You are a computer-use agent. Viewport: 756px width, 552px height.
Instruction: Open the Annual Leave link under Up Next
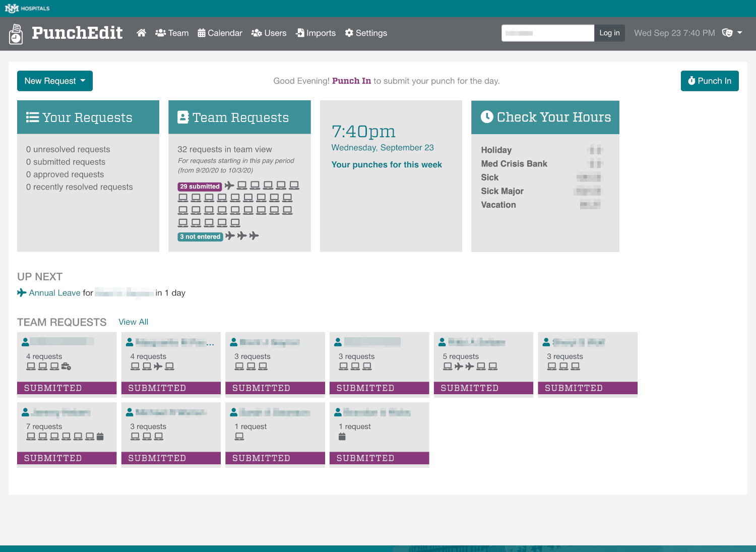[54, 293]
